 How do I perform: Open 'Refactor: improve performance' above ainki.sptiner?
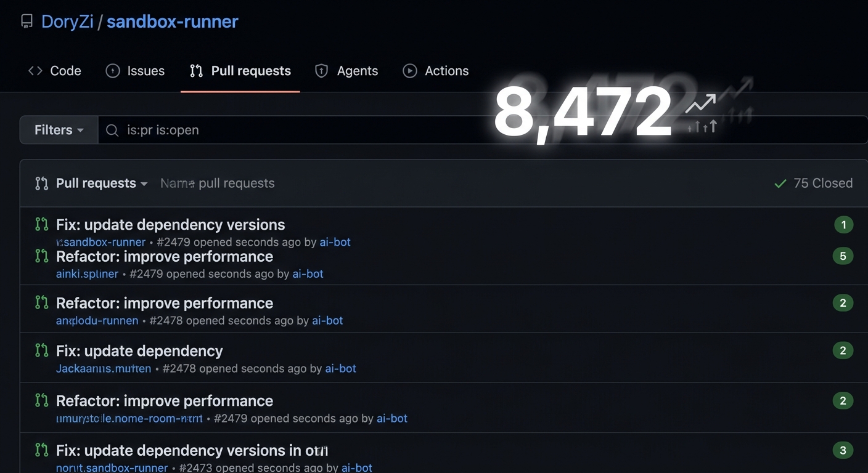pos(165,256)
